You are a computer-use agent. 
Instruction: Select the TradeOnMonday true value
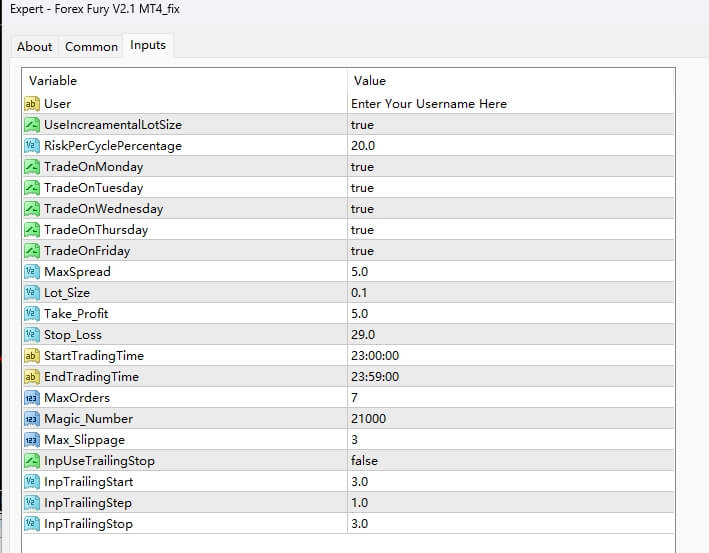tap(362, 167)
